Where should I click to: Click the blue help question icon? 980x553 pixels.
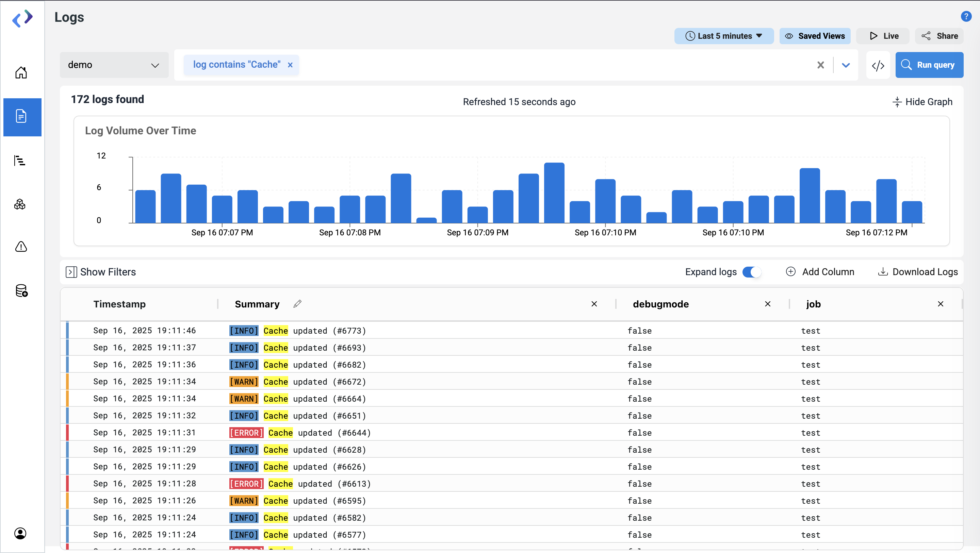(966, 16)
